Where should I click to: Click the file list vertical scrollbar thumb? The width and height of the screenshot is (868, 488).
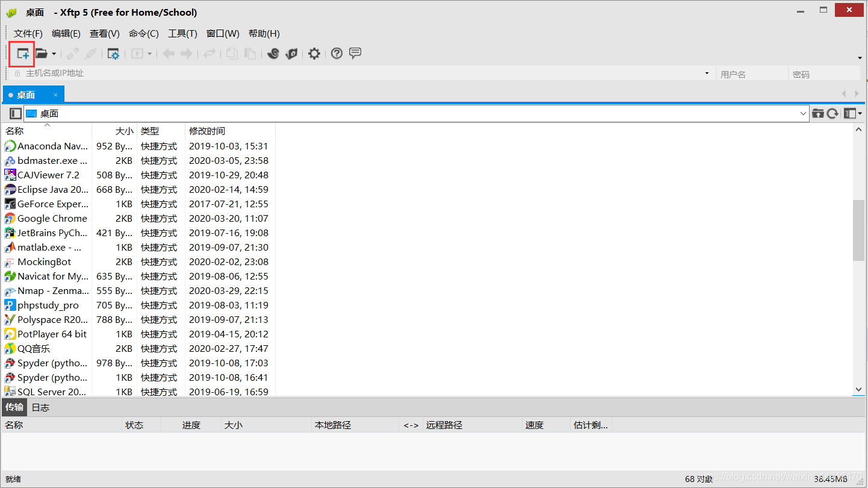coord(858,230)
